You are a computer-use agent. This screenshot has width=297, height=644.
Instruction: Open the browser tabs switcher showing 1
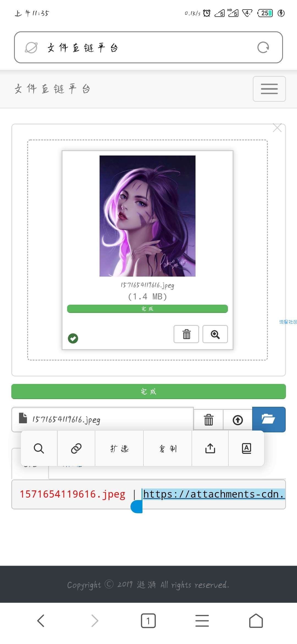pyautogui.click(x=148, y=621)
